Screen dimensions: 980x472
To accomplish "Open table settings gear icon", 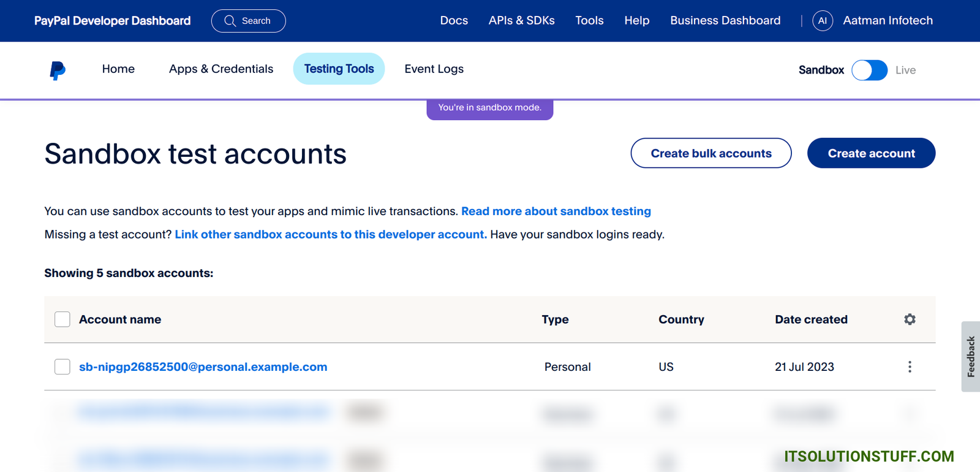I will [910, 319].
